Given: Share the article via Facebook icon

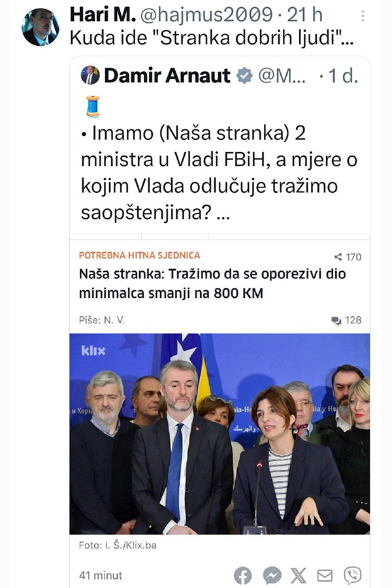Looking at the screenshot, I should click(x=242, y=575).
